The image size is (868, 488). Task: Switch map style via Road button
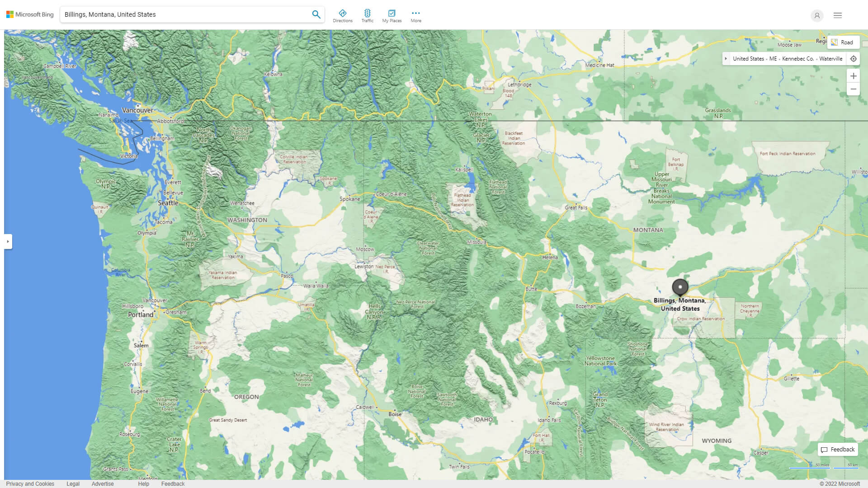coord(843,42)
